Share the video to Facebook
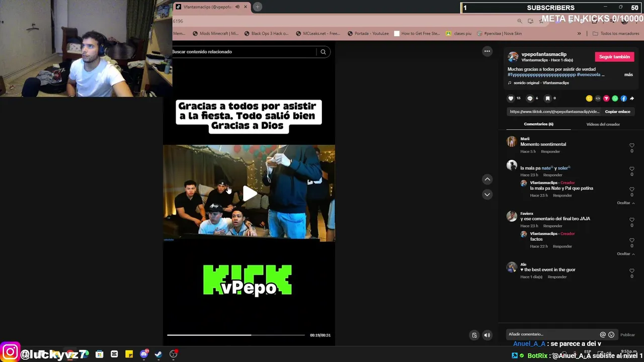 point(623,99)
